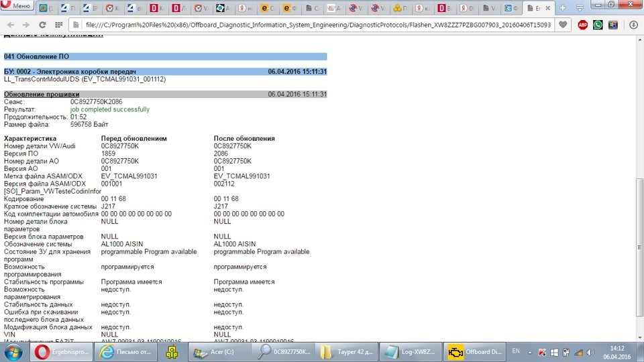Open the yellow figures taskbar icon
Viewport: 644px width, 362px height.
click(x=172, y=352)
